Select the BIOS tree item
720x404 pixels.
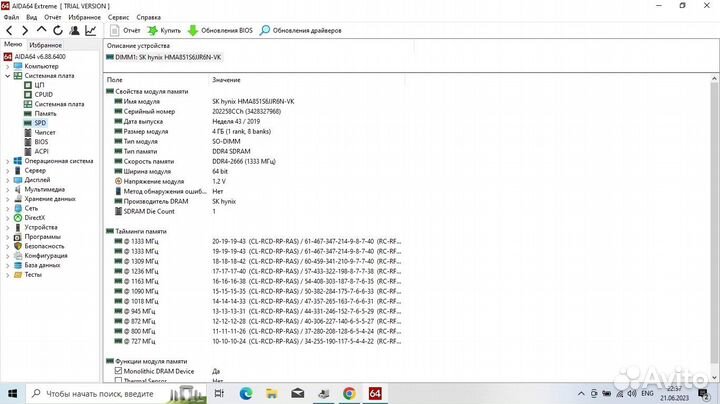(x=36, y=142)
